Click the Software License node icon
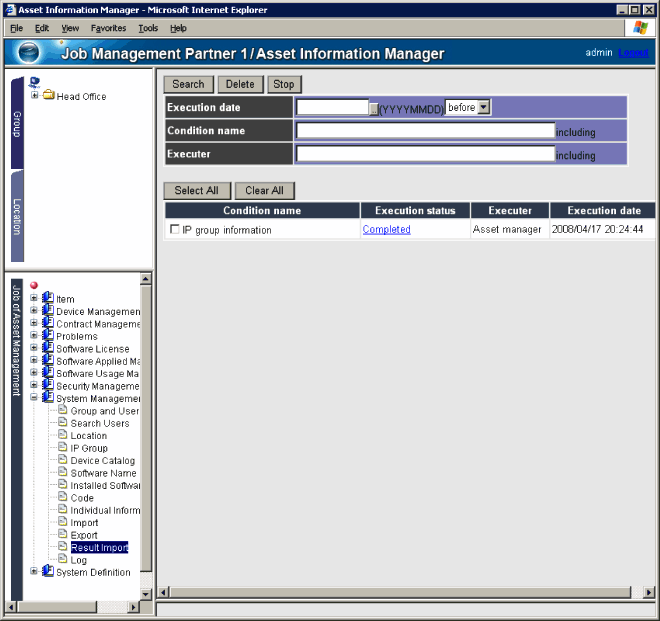 click(x=47, y=348)
